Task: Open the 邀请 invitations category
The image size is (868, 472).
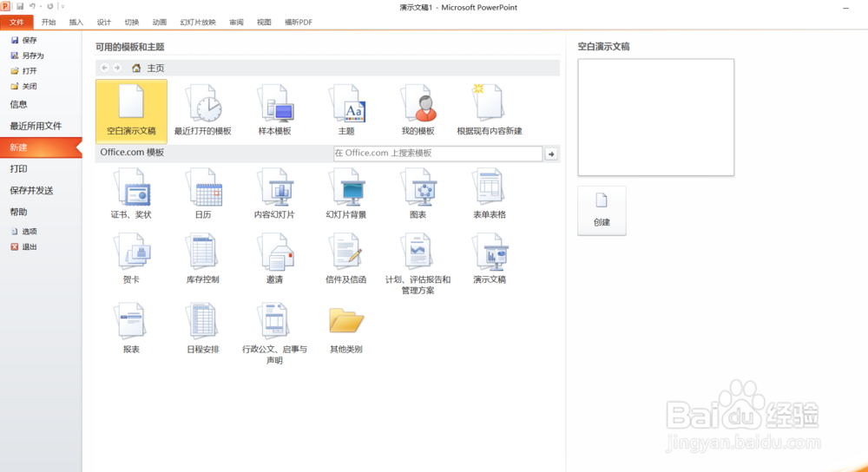Action: pos(274,259)
